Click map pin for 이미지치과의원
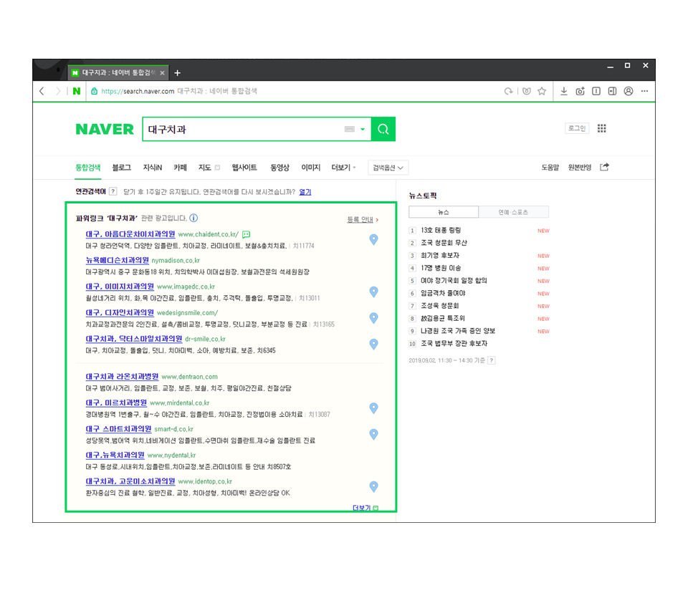 pos(373,292)
